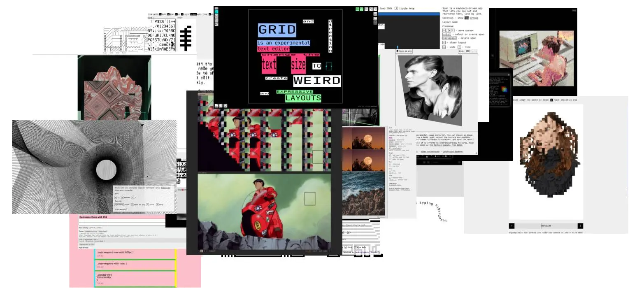Click the ocean waves and rocks image

(x=364, y=193)
